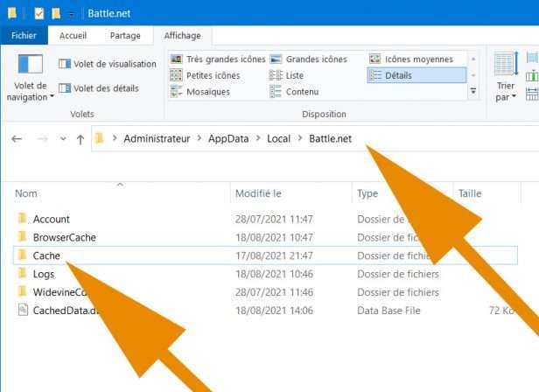This screenshot has width=539, height=392.
Task: Toggle the Volet des détails pane
Action: click(x=99, y=88)
